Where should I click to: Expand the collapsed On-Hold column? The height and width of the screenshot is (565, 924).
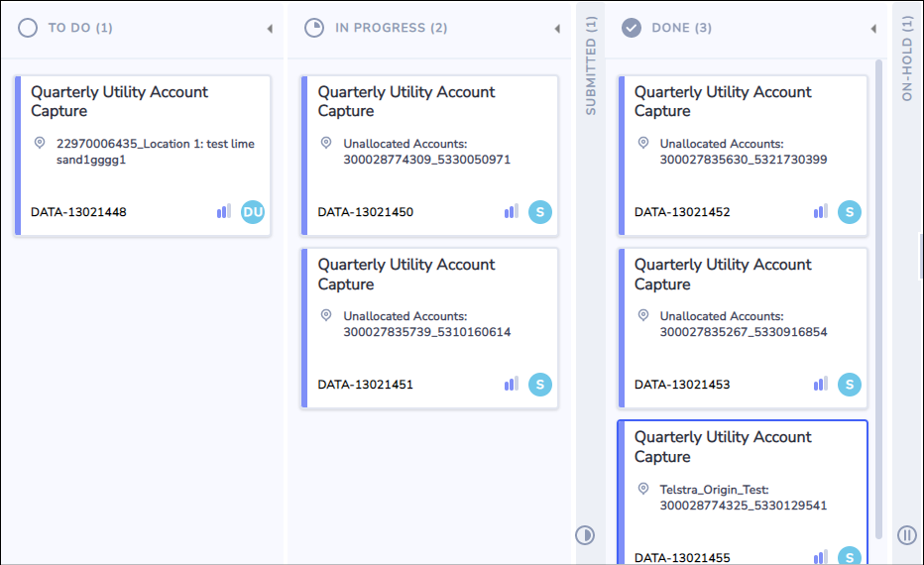(x=907, y=57)
